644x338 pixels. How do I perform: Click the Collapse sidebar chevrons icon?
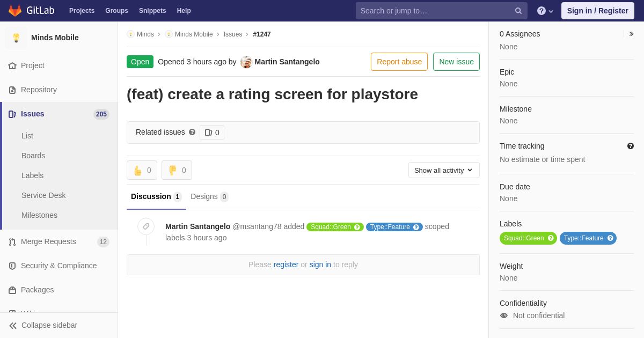click(x=13, y=325)
